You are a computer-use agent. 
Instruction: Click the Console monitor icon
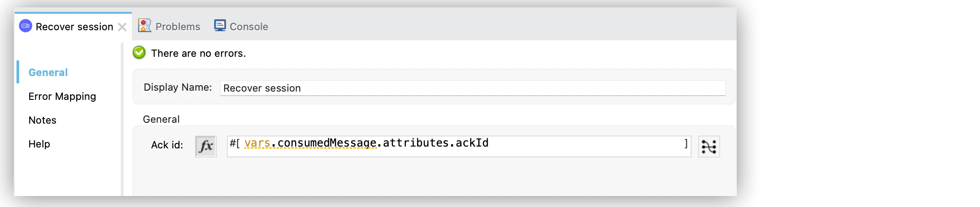[220, 26]
